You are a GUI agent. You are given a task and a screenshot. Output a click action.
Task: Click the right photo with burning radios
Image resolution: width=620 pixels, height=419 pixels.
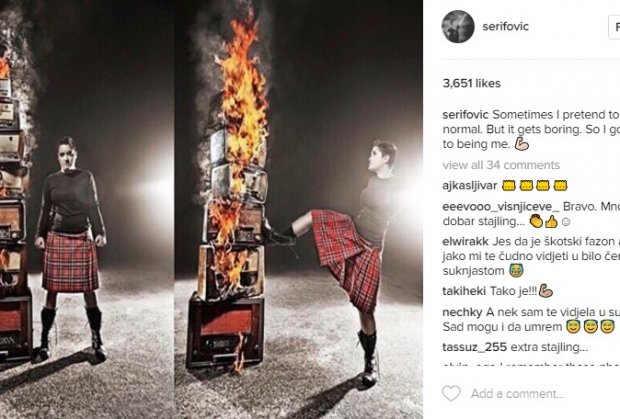(x=299, y=210)
